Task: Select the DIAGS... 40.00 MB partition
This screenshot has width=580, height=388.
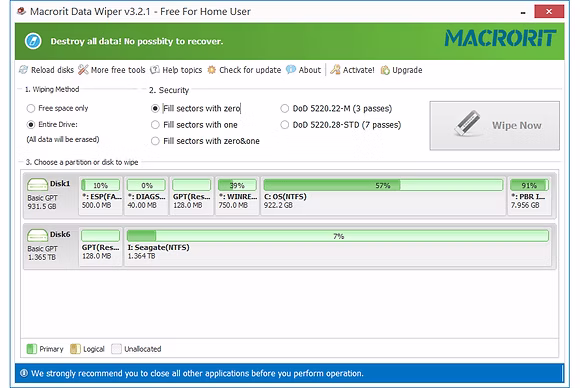Action: click(146, 196)
